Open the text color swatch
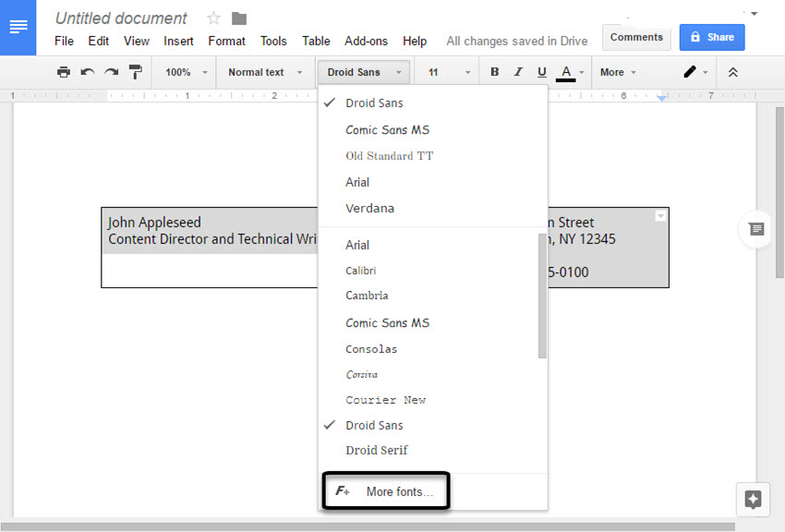 point(566,72)
